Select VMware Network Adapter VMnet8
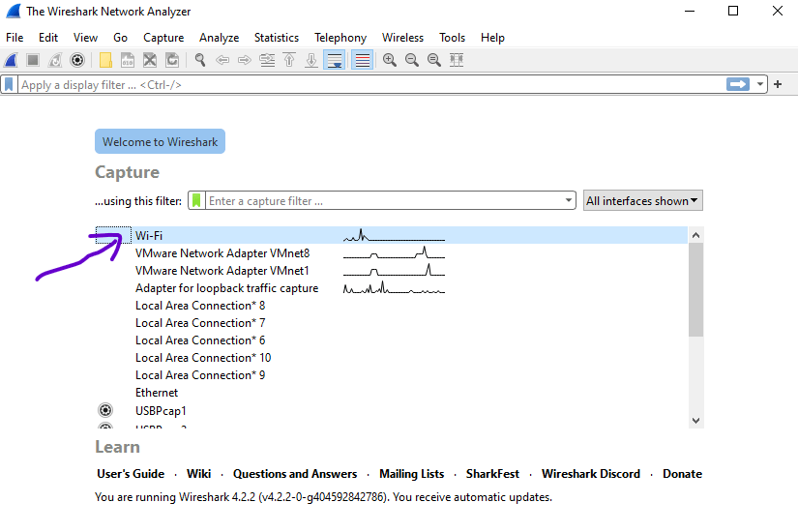 391,253
